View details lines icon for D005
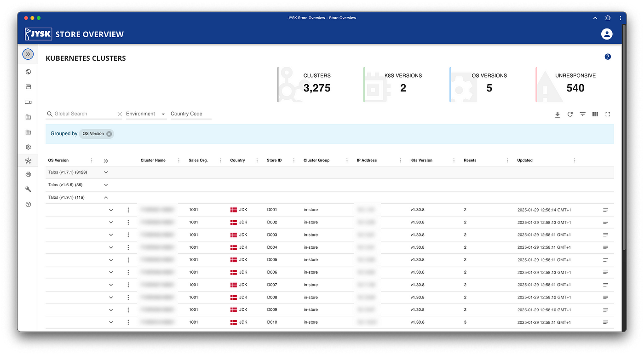The width and height of the screenshot is (644, 355). (x=605, y=260)
